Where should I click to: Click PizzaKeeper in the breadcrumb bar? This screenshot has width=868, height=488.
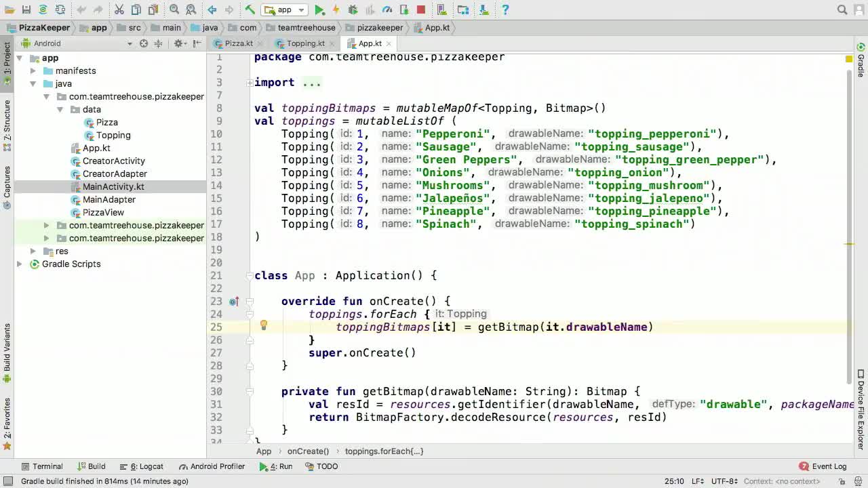(38, 28)
